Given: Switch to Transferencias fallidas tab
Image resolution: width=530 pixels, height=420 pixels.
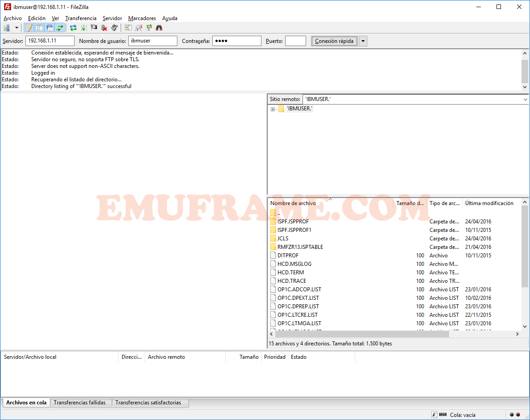Looking at the screenshot, I should tap(80, 403).
